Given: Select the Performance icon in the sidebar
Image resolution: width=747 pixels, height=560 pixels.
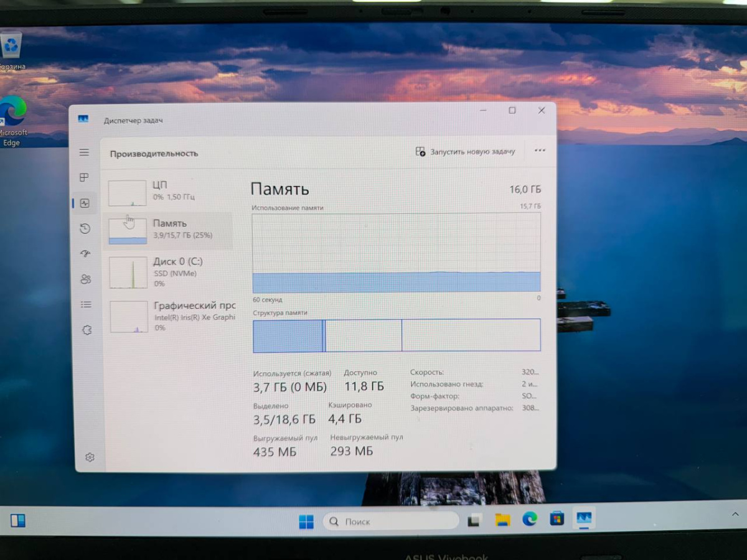Looking at the screenshot, I should click(85, 203).
